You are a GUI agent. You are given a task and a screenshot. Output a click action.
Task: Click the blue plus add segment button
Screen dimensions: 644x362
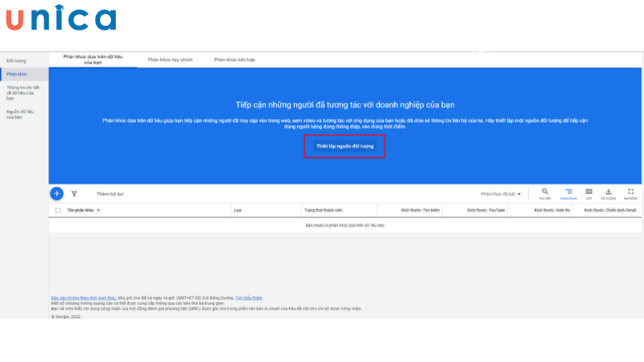[x=56, y=193]
